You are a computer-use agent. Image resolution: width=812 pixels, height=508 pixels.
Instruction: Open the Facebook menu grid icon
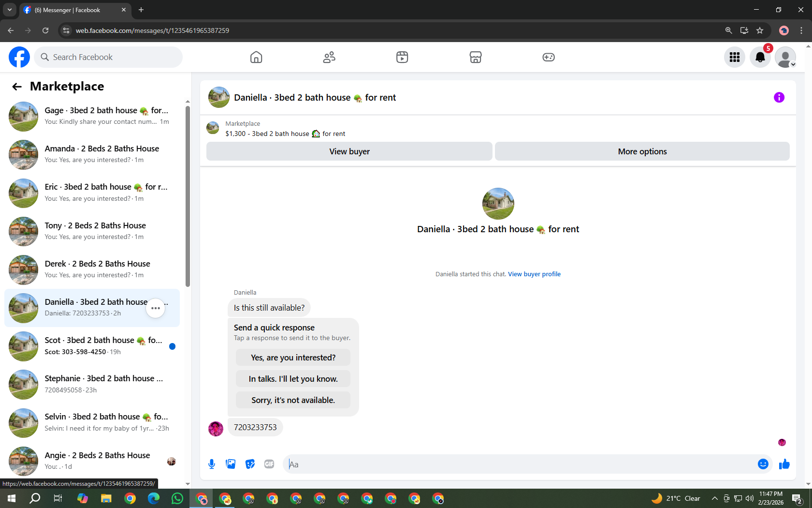(735, 57)
